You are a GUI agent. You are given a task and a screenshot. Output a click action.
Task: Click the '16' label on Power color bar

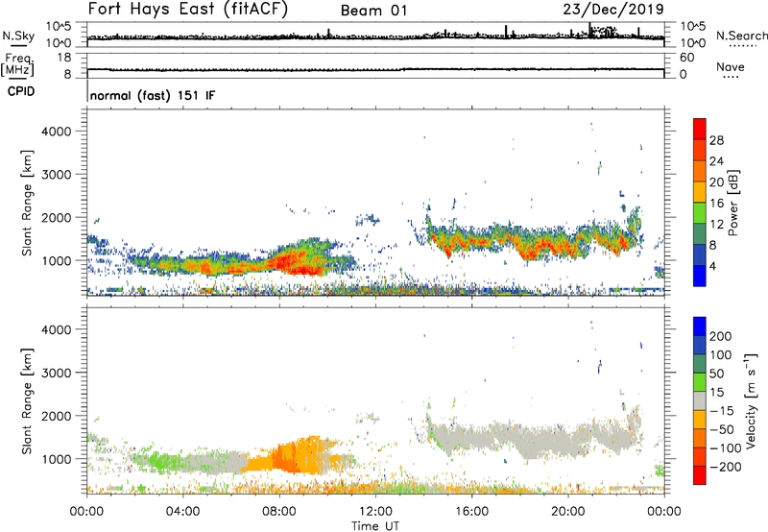point(716,204)
